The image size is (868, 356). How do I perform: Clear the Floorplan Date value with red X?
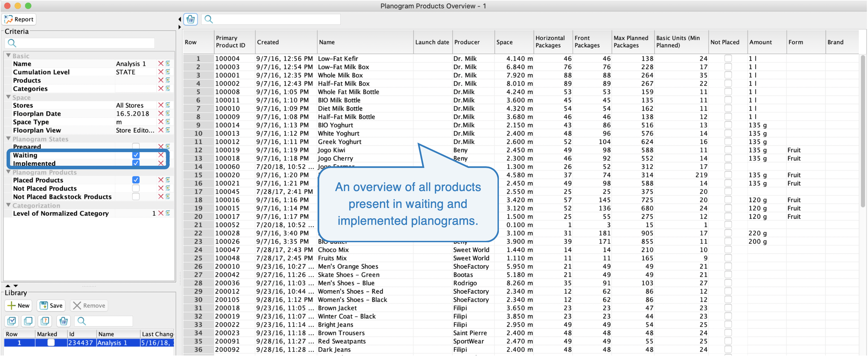[161, 113]
